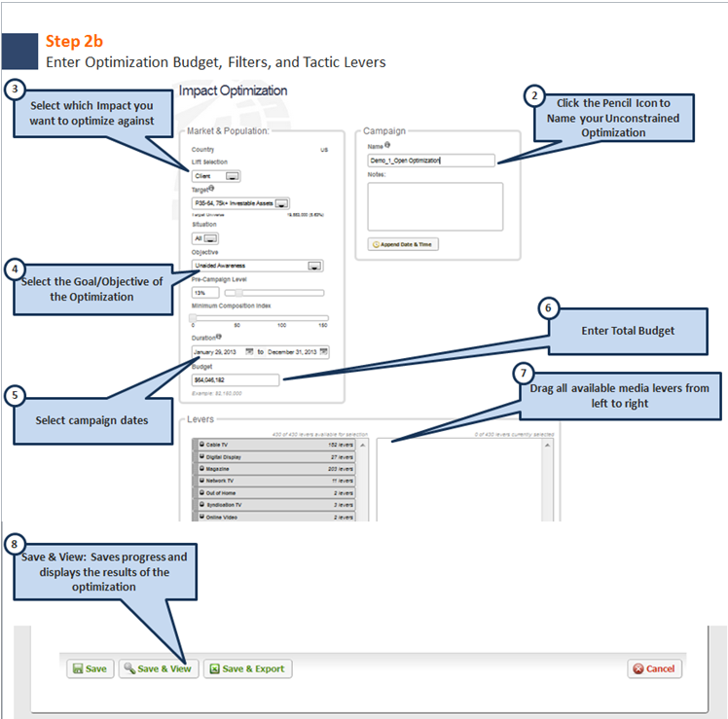Click the Save & Export button
The image size is (728, 719).
coord(247,669)
